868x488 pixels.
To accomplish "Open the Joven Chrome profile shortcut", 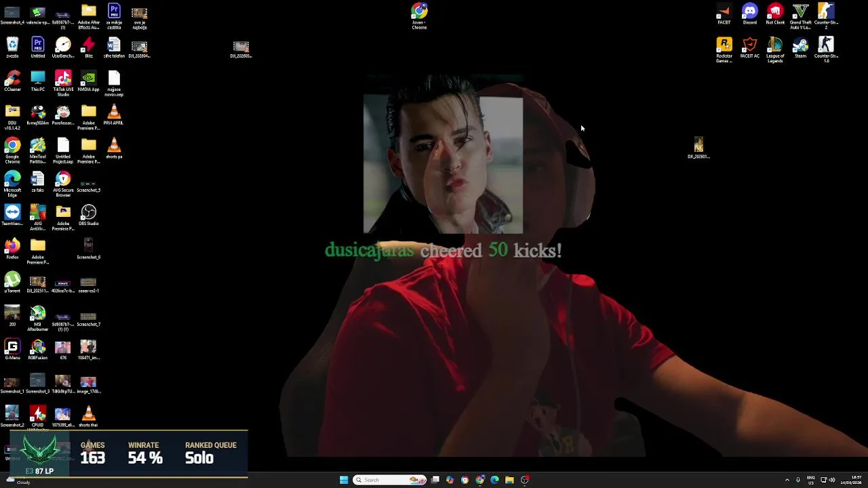I will pyautogui.click(x=419, y=16).
